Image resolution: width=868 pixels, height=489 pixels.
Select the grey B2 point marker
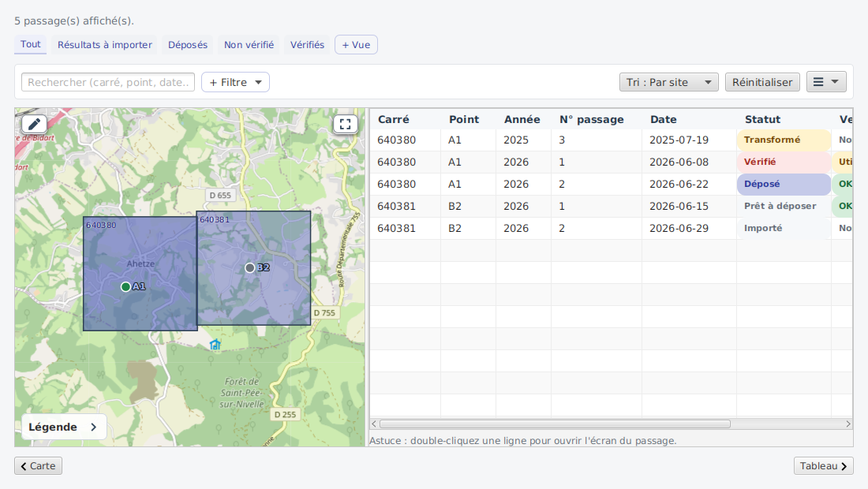[249, 267]
